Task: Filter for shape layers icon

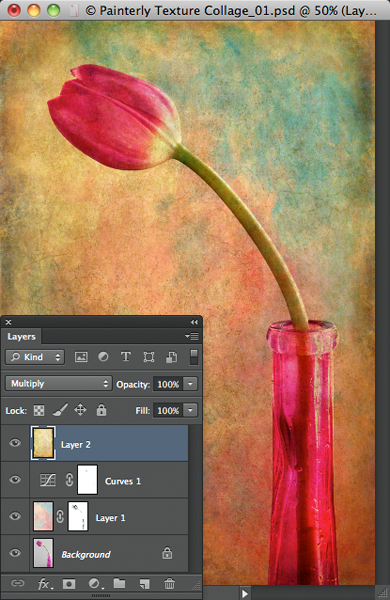Action: click(x=148, y=357)
